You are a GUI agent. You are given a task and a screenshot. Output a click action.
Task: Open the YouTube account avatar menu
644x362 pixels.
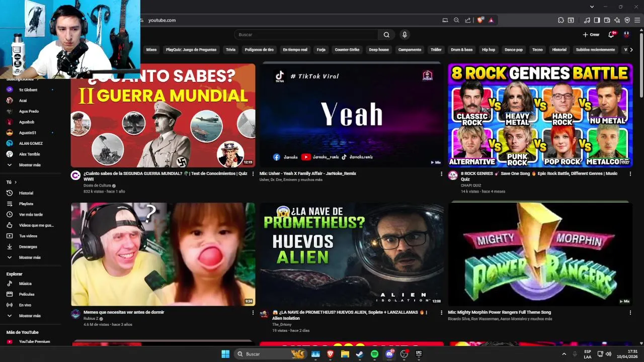pyautogui.click(x=626, y=35)
